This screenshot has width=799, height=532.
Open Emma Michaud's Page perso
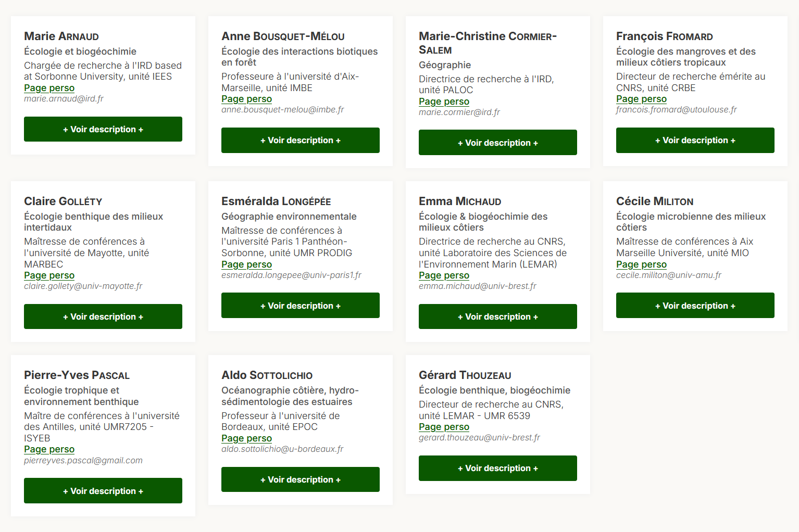(444, 275)
